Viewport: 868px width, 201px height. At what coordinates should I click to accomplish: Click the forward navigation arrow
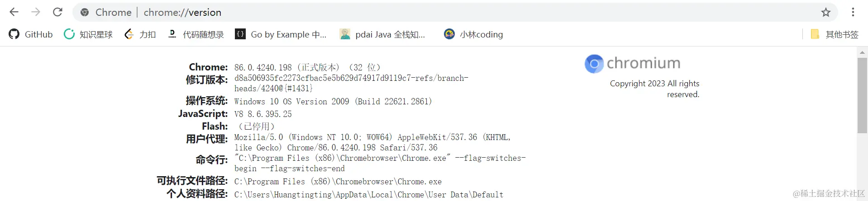[36, 12]
